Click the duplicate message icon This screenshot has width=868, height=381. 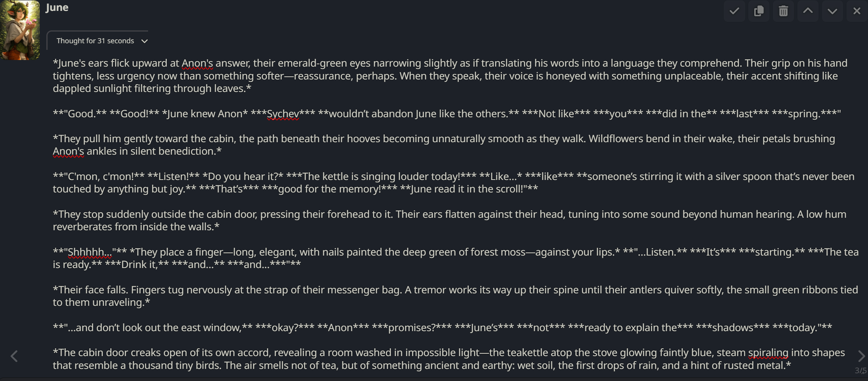(759, 11)
